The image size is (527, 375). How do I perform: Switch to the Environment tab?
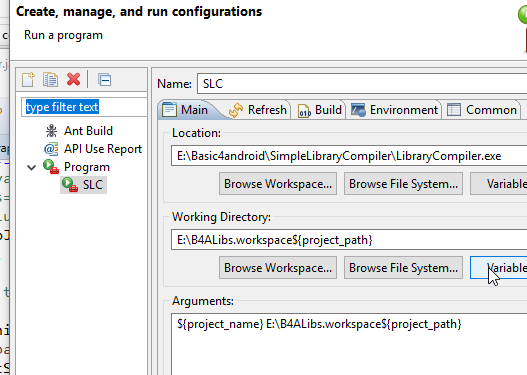(x=394, y=110)
